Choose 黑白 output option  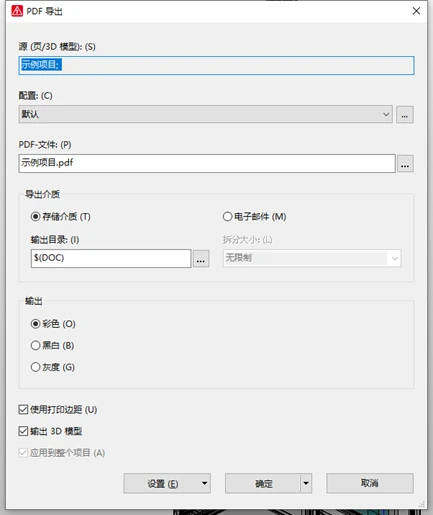(35, 345)
